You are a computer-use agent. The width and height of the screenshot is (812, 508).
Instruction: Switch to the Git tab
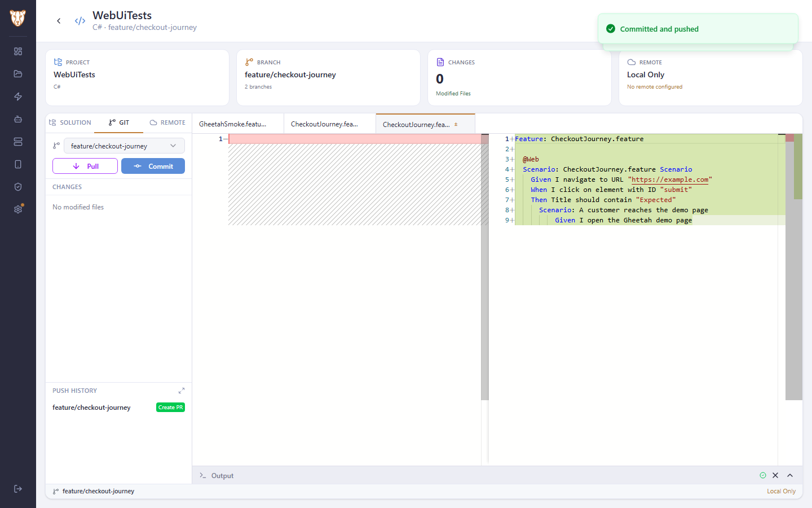(x=119, y=122)
